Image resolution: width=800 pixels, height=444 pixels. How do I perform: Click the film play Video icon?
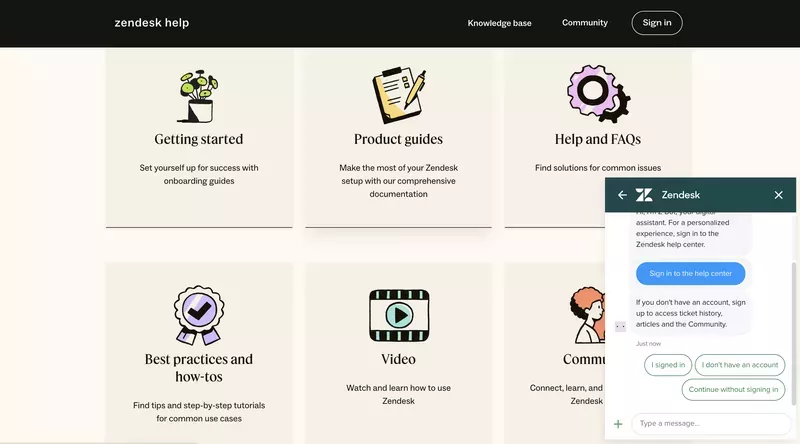(398, 315)
